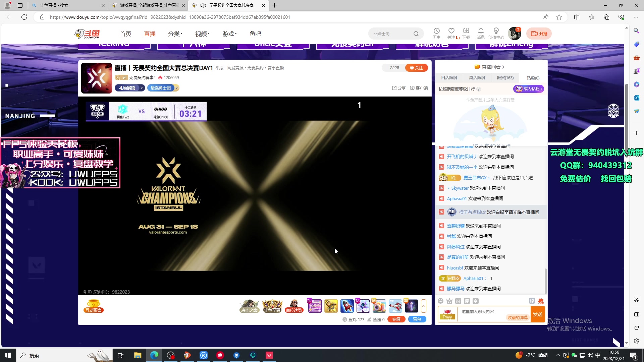This screenshot has width=644, height=362.
Task: Open the 直播 nav item
Action: coord(150,34)
